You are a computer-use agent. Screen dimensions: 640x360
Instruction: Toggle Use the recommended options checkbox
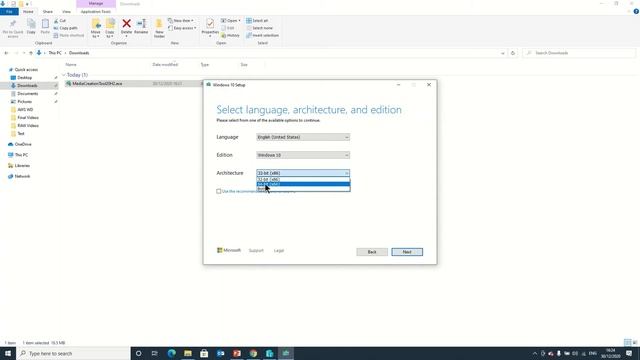click(219, 191)
